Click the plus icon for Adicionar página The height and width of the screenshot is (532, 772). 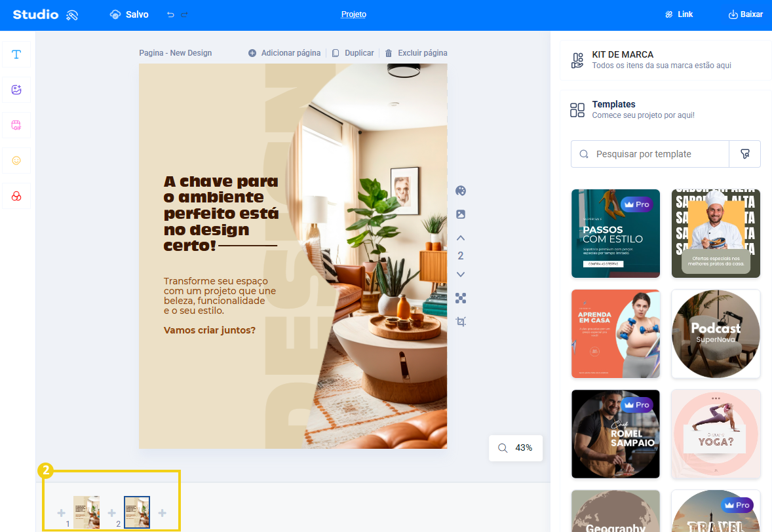point(252,53)
